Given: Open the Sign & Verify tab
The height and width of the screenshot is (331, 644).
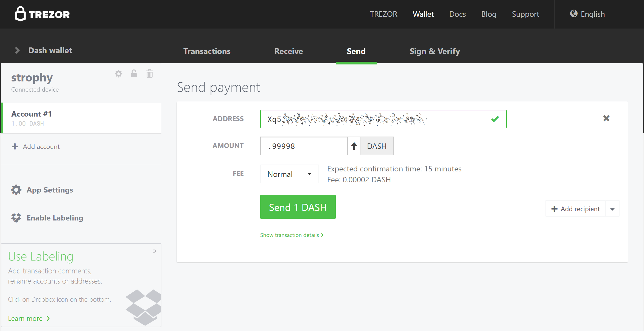Looking at the screenshot, I should click(435, 51).
